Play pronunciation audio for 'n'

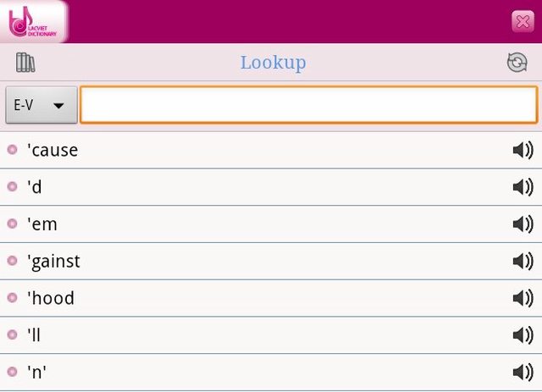[523, 373]
